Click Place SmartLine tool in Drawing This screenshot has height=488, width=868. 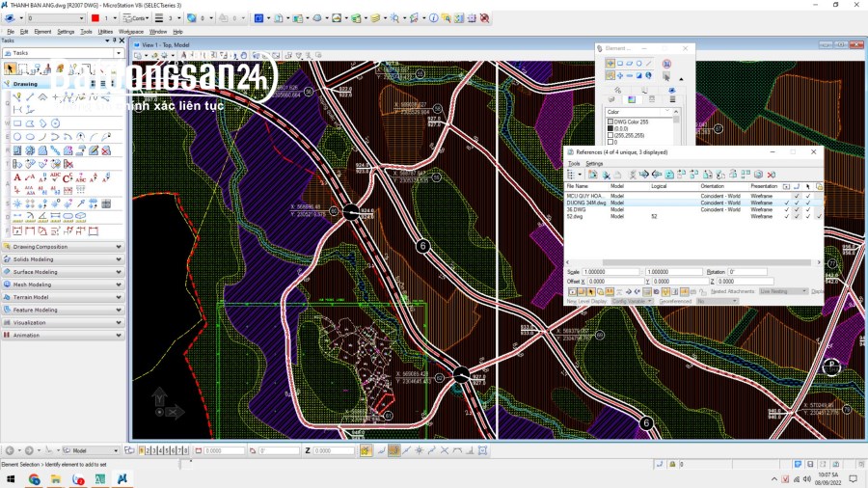pos(30,96)
